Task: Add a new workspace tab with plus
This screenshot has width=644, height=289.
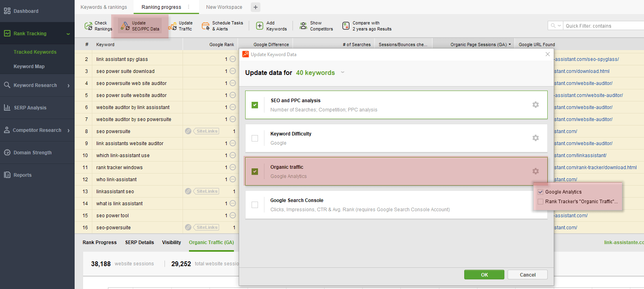Action: pyautogui.click(x=256, y=7)
